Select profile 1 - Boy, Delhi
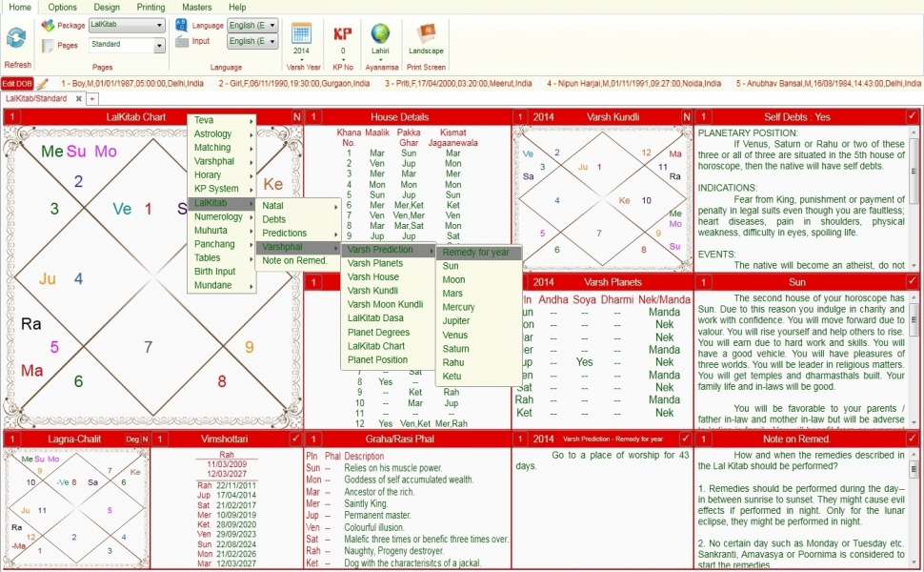This screenshot has width=924, height=572. coord(132,84)
